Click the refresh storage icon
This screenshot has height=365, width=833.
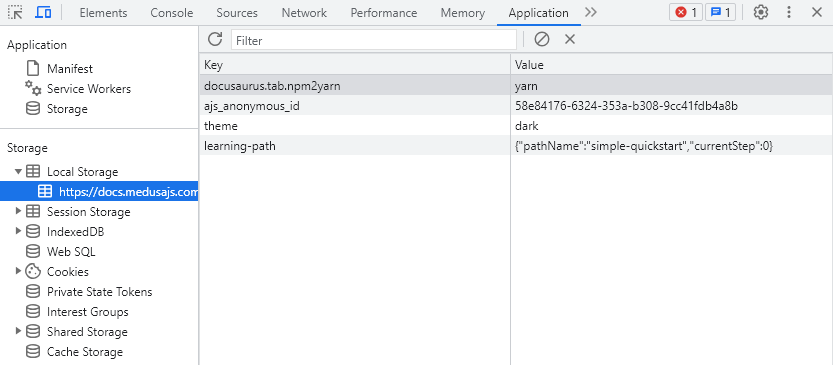pos(215,39)
